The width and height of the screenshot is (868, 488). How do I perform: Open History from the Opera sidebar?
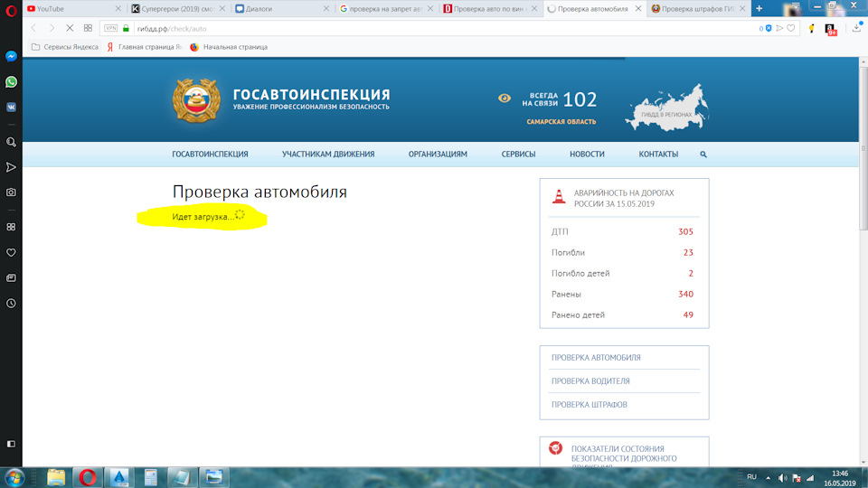(x=11, y=304)
